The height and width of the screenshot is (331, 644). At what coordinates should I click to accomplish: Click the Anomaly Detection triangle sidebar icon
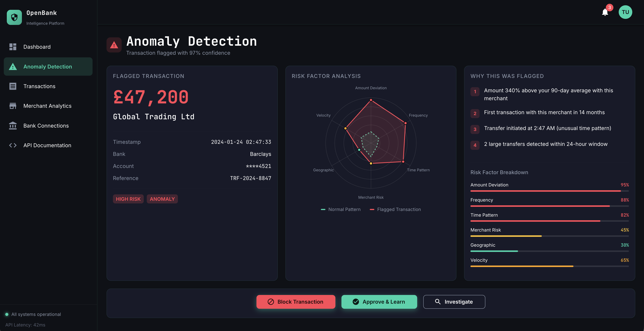[13, 67]
